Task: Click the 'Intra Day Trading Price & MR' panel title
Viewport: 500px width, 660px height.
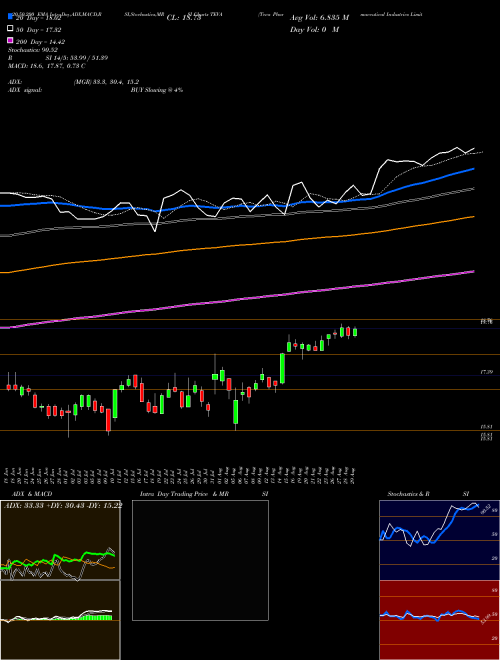Action: pyautogui.click(x=184, y=494)
